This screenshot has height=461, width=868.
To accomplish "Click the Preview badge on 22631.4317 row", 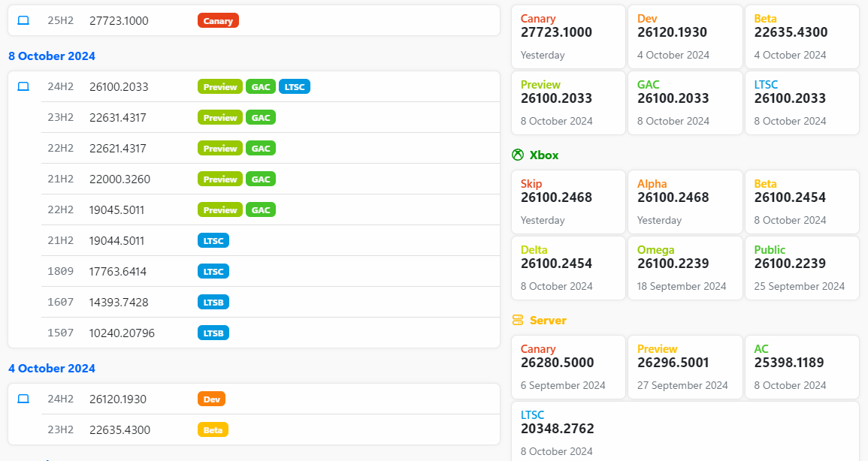I will pos(219,118).
